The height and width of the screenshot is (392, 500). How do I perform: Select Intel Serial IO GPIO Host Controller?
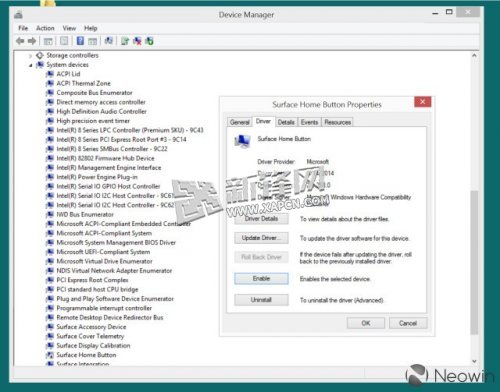108,186
